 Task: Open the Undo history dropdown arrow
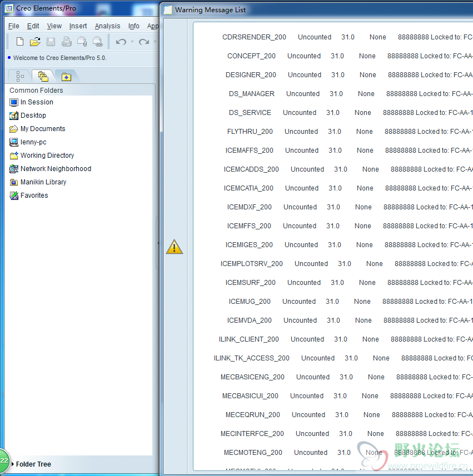(132, 42)
